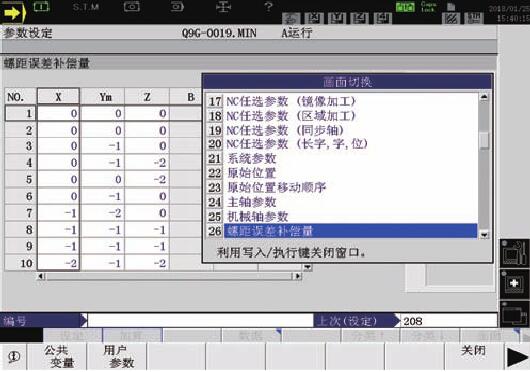530x372 pixels.
Task: Click the machine tool icon on right sidebar
Action: 514,253
